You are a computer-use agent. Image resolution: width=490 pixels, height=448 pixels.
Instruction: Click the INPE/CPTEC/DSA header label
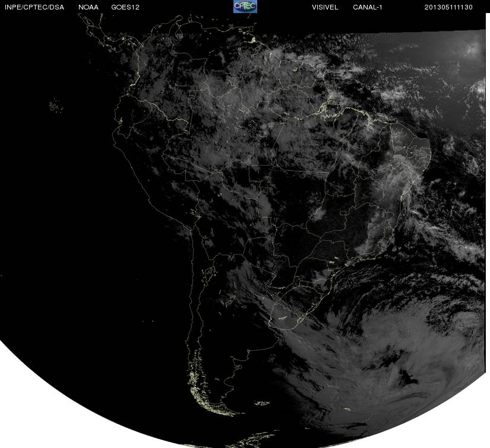pyautogui.click(x=34, y=8)
